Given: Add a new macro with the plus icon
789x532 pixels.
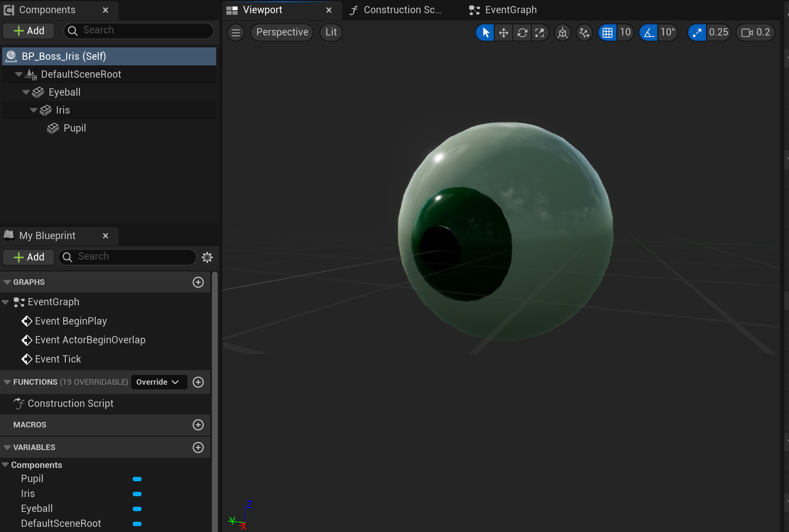Looking at the screenshot, I should [198, 425].
